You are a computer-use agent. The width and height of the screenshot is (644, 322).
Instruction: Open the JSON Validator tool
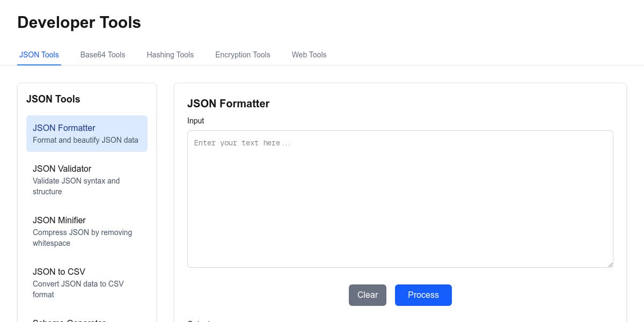coord(87,180)
